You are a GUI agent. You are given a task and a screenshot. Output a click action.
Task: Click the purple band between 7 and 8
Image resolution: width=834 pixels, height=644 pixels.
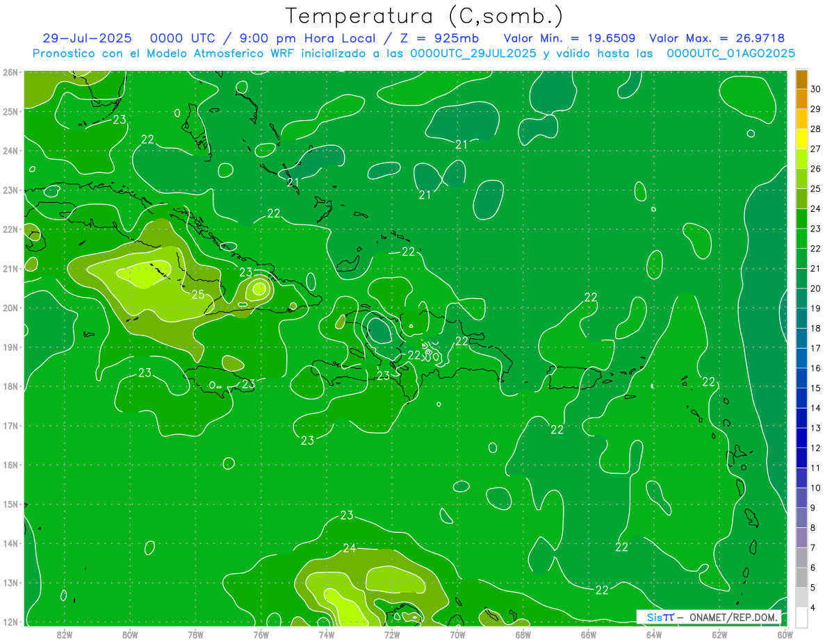tap(802, 538)
